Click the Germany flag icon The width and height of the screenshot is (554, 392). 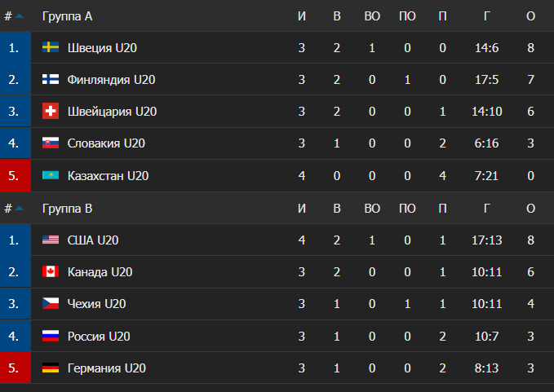(x=51, y=368)
